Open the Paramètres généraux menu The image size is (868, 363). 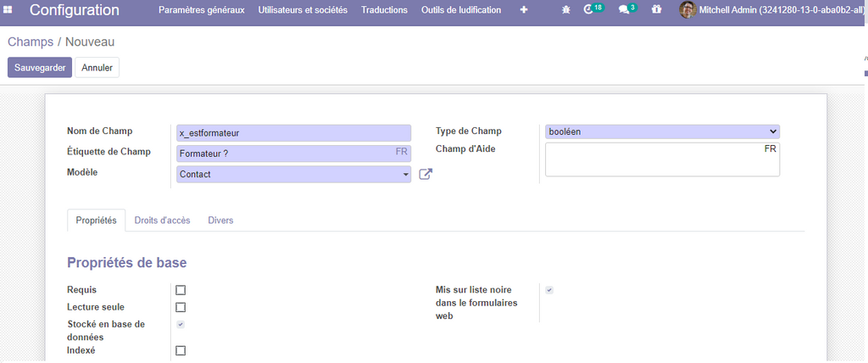click(x=201, y=10)
